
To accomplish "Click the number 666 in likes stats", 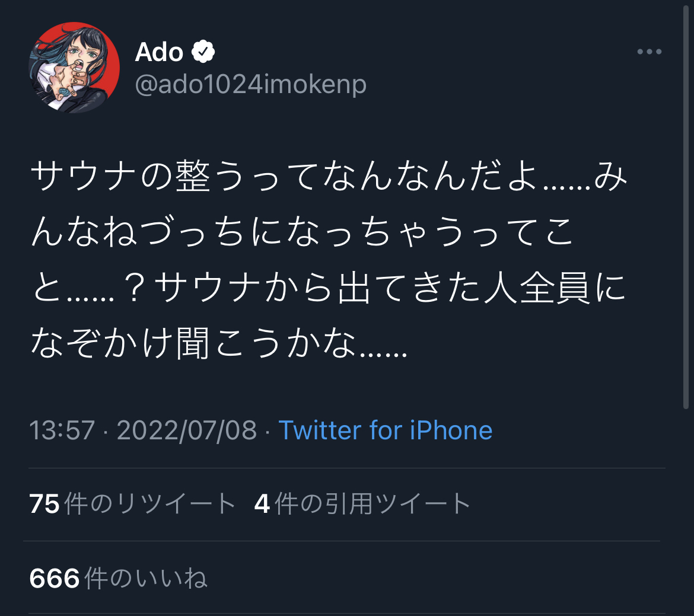I will tap(55, 578).
